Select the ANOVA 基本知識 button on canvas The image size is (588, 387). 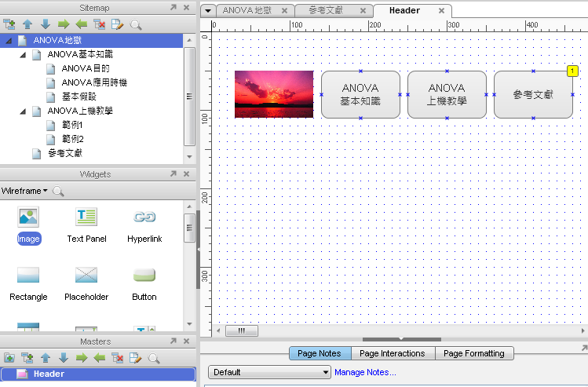tap(360, 94)
